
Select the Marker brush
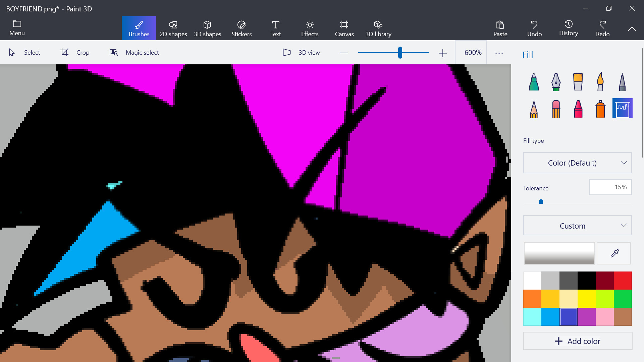tap(534, 82)
